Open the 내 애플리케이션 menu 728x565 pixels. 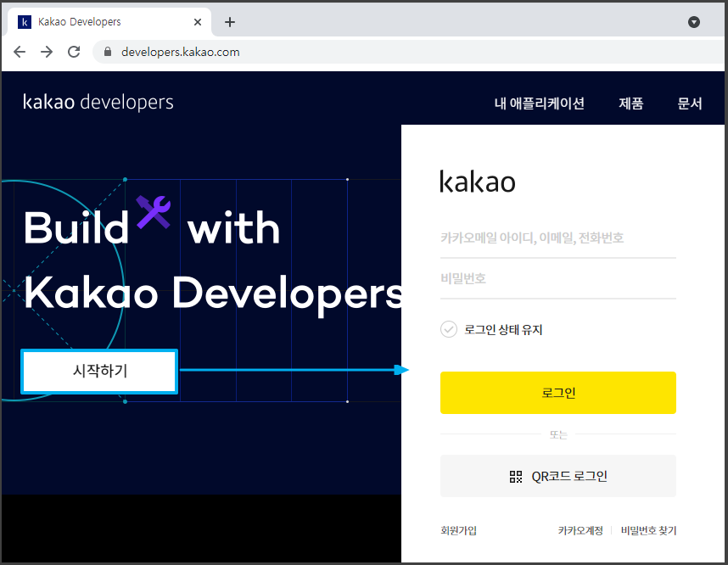click(x=540, y=102)
